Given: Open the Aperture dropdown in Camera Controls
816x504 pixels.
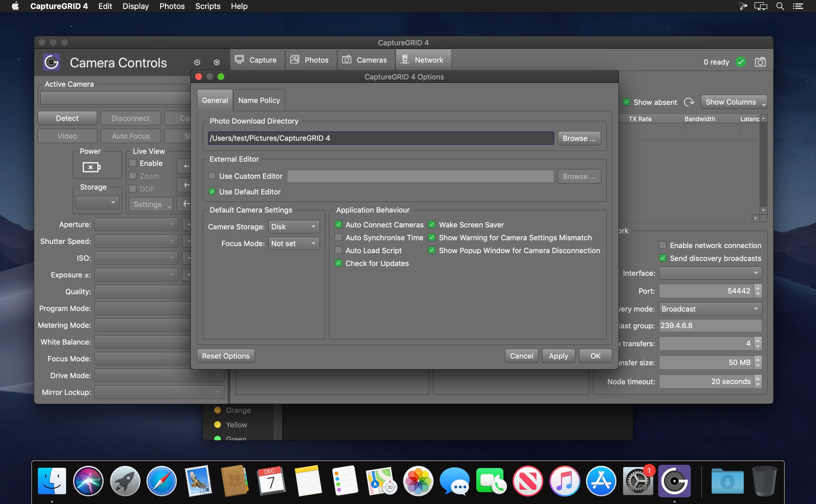Looking at the screenshot, I should [136, 224].
